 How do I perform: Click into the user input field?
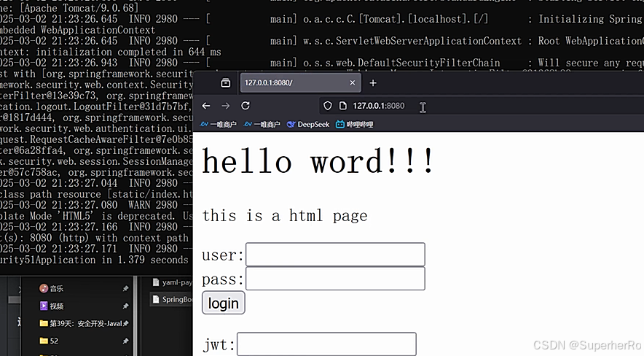point(335,255)
